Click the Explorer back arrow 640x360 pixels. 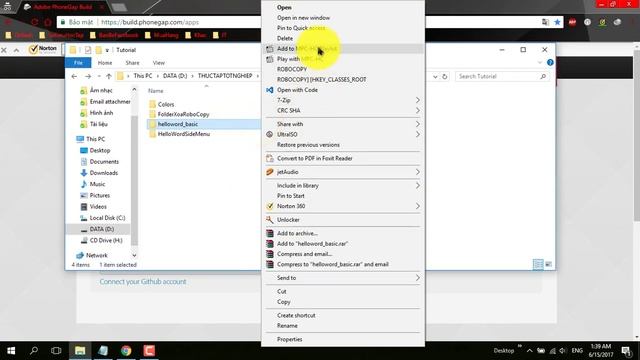click(74, 76)
